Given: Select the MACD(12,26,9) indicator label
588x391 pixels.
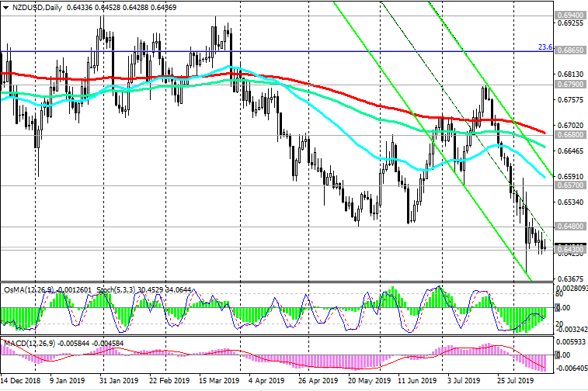Looking at the screenshot, I should pyautogui.click(x=28, y=343).
